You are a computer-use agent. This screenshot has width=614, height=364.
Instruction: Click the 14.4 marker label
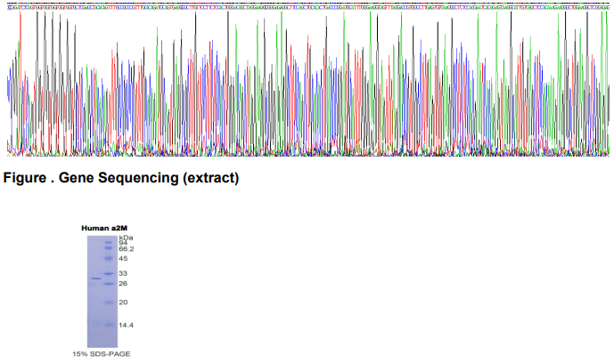[x=127, y=325]
